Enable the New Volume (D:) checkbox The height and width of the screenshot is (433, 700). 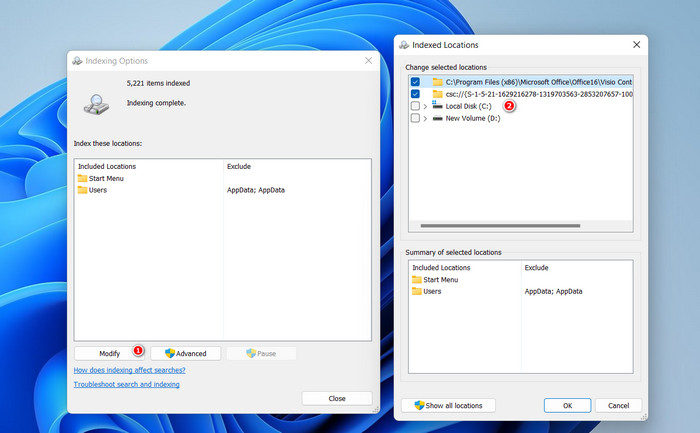coord(415,118)
